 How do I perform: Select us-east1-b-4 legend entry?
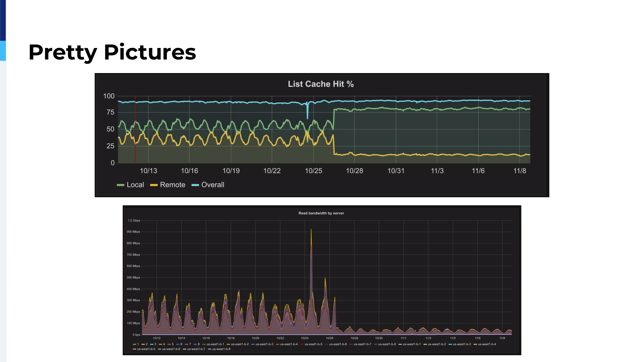(x=289, y=344)
